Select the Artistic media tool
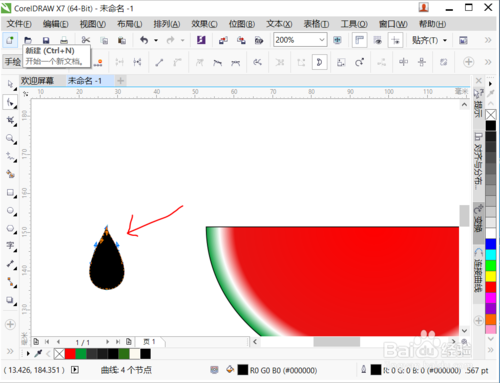 point(11,174)
